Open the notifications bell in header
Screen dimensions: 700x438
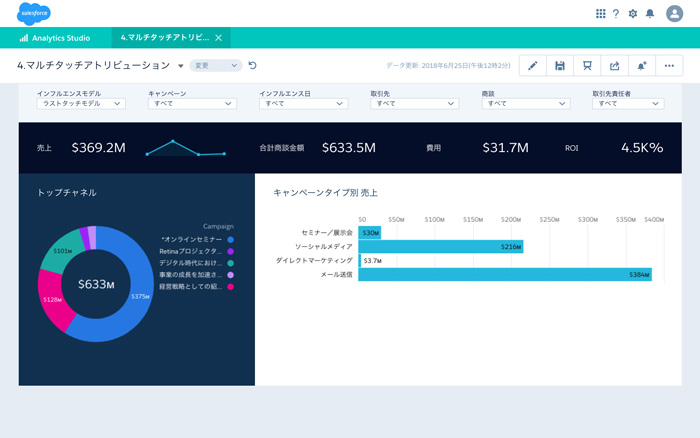[650, 13]
